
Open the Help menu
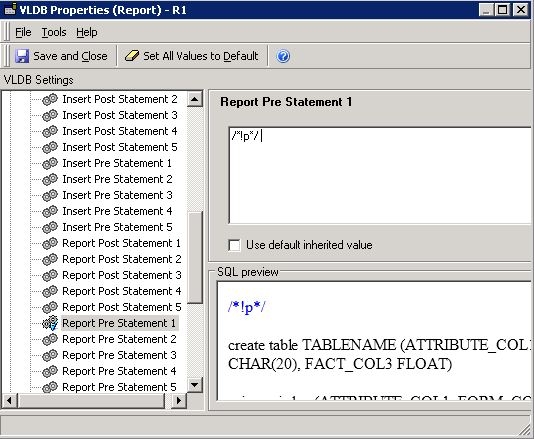point(87,32)
